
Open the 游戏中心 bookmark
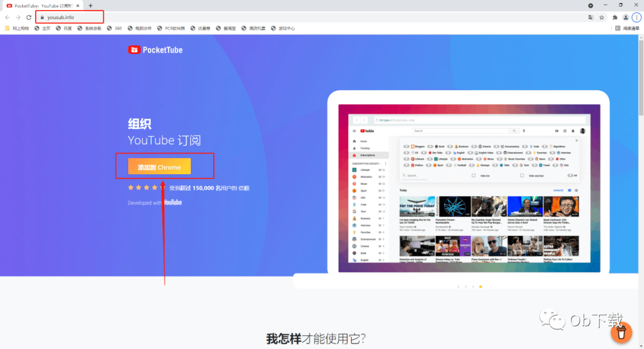(x=283, y=29)
